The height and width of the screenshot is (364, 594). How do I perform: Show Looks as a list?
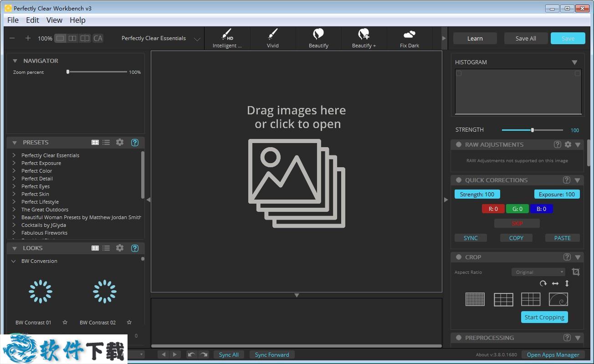tap(106, 248)
